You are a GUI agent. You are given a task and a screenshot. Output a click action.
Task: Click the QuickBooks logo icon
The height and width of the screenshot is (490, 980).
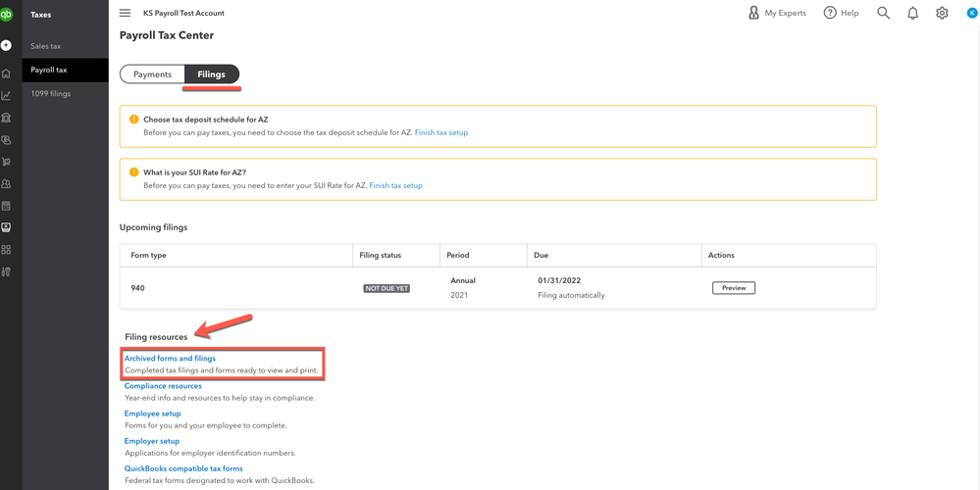[5, 13]
